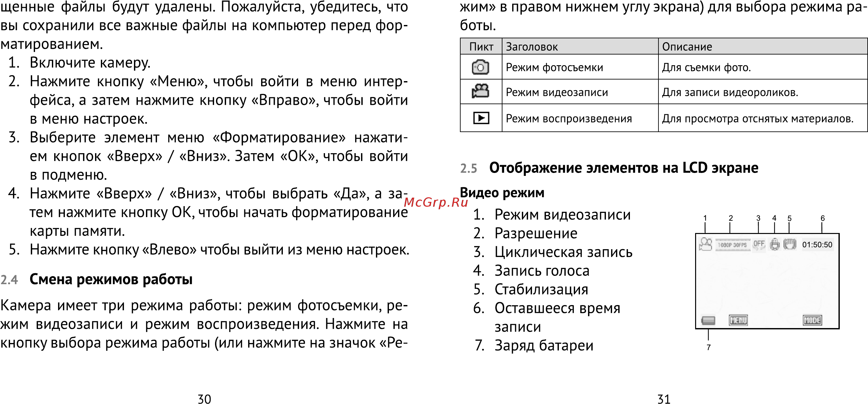Click the heading 'Смена режимов работы'
This screenshot has width=868, height=404.
click(111, 279)
